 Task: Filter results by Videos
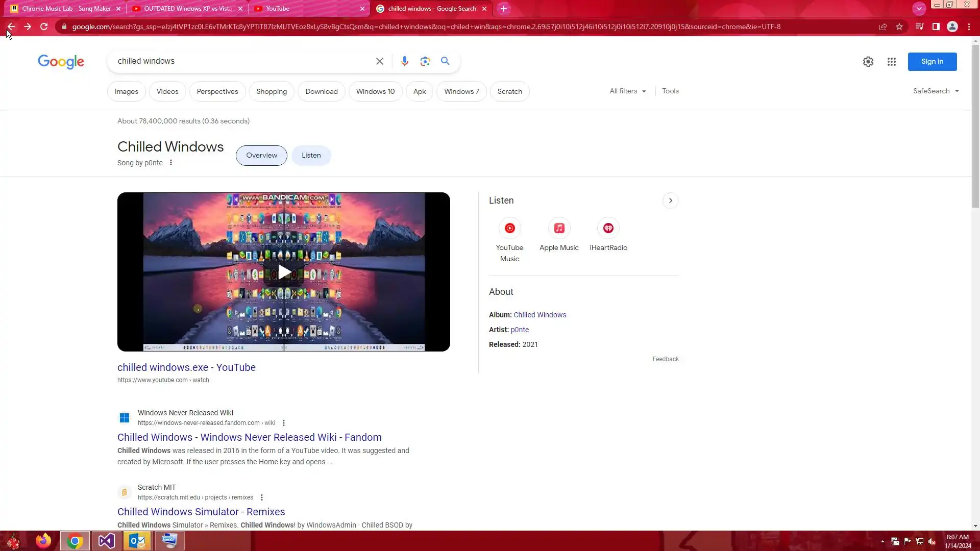click(167, 92)
